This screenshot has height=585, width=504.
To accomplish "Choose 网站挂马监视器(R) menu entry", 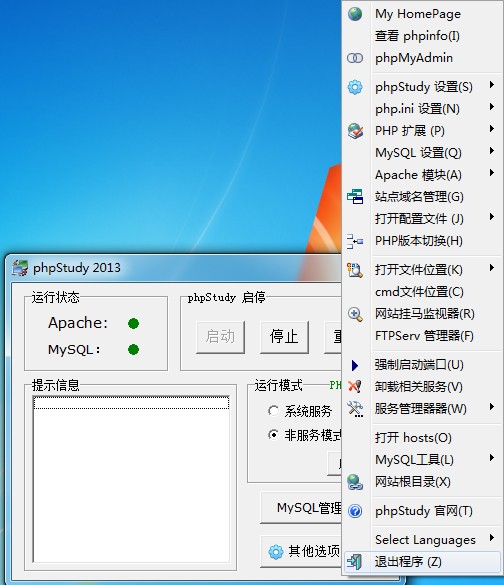I will [x=422, y=314].
